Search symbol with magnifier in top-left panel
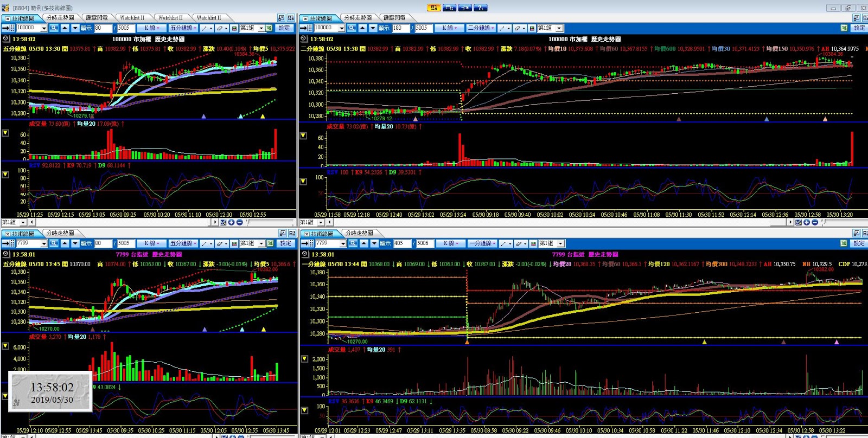 [x=54, y=28]
